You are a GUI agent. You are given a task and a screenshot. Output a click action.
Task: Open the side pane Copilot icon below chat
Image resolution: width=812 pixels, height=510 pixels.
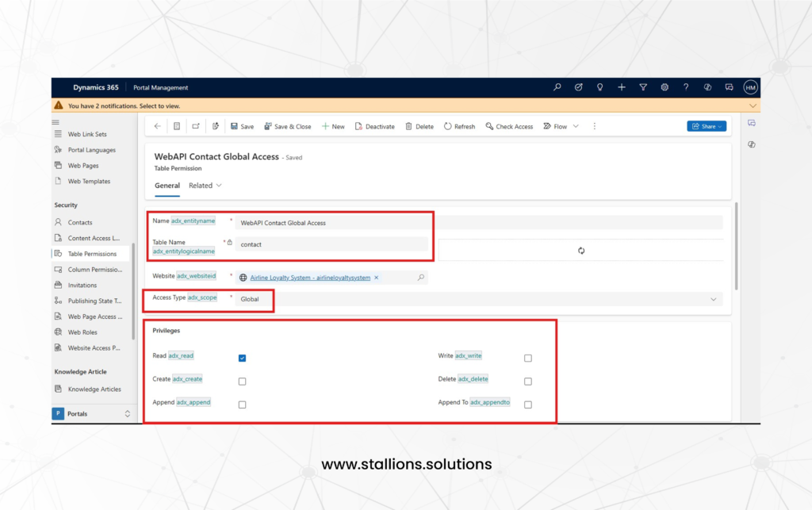pos(752,144)
